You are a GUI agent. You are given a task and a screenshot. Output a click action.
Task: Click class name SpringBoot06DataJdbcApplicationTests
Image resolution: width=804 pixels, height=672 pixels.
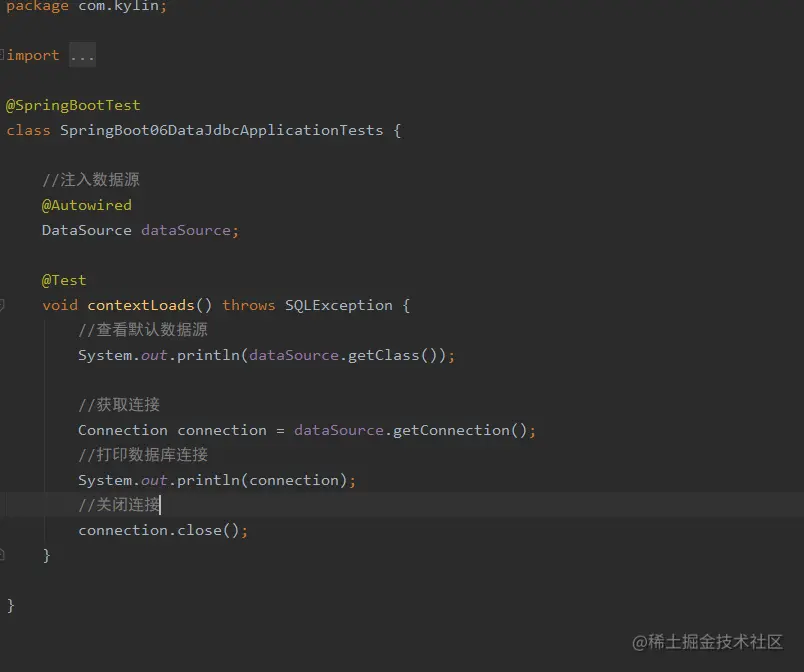pyautogui.click(x=222, y=130)
